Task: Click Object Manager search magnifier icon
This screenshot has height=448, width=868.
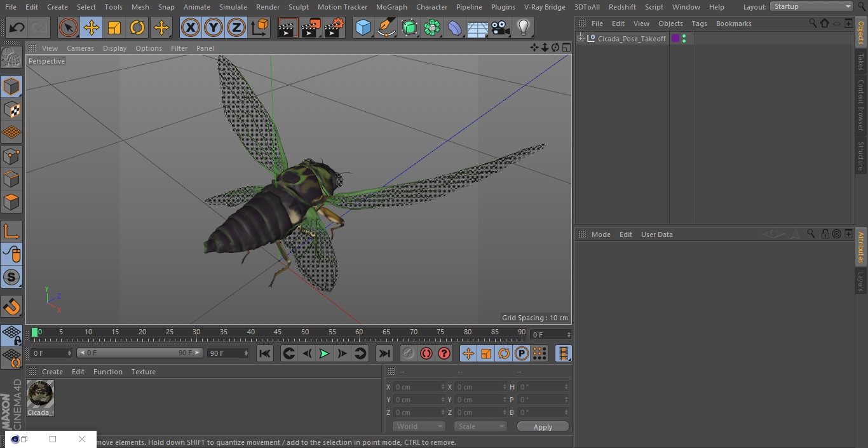Action: click(813, 23)
